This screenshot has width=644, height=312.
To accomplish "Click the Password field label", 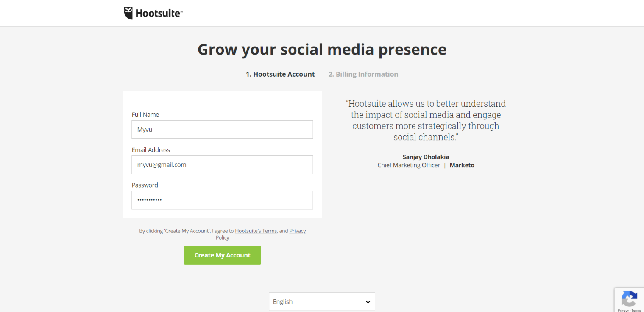I will click(x=145, y=185).
